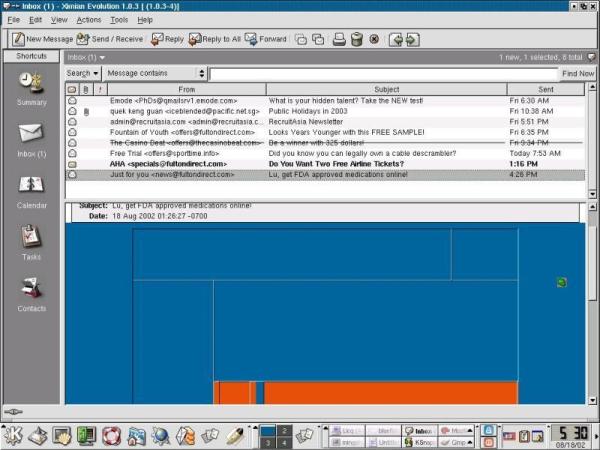Click the New Message toolbar icon
Viewport: 600px width, 450px height.
coord(18,39)
